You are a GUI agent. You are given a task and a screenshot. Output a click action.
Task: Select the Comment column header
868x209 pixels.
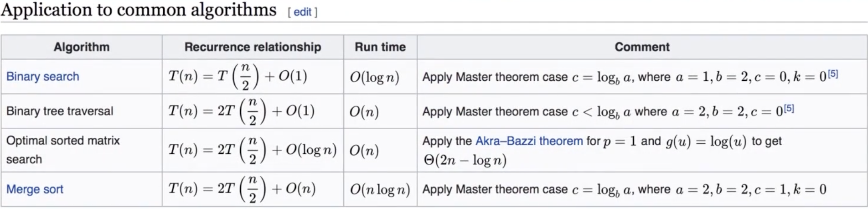tap(642, 47)
